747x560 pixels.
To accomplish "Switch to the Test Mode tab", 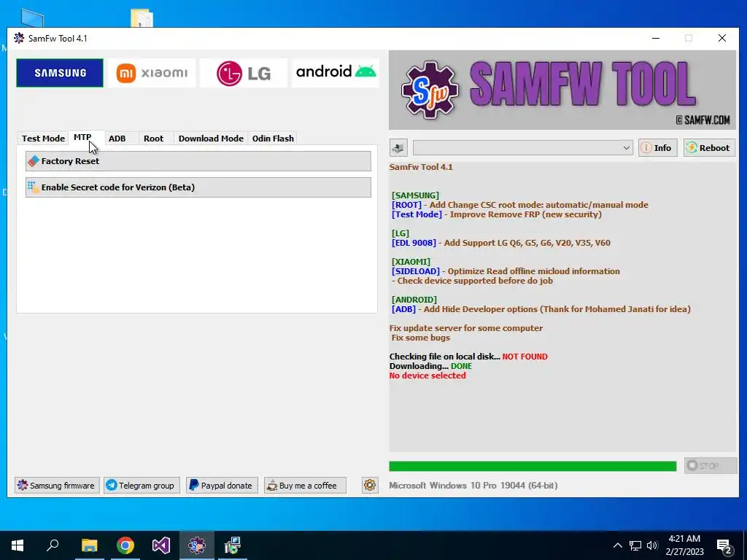I will [43, 139].
